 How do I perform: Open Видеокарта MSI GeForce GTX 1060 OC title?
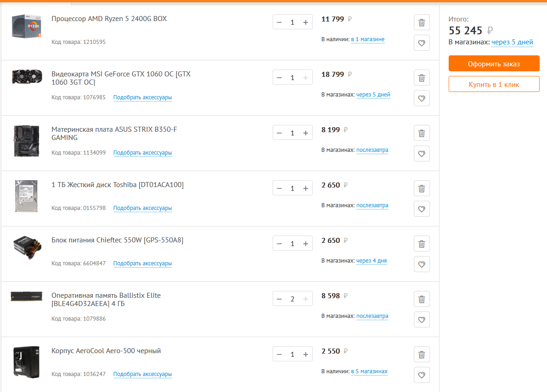(121, 78)
